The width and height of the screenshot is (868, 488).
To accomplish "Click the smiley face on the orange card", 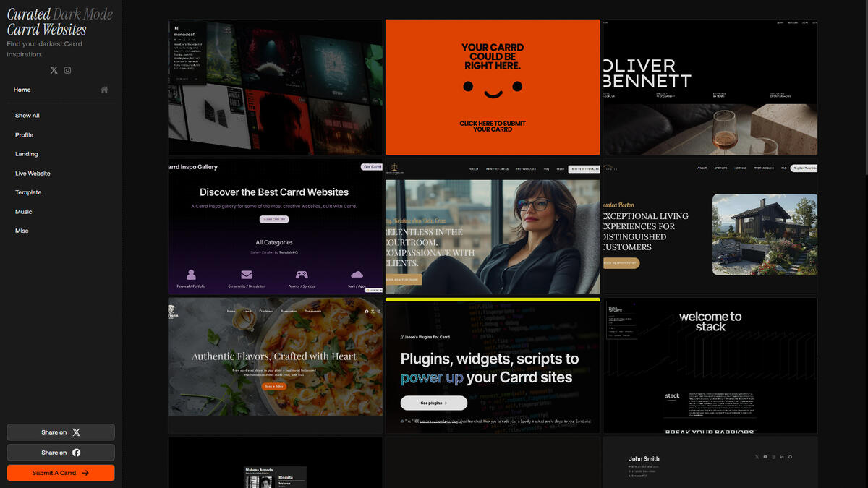I will coord(493,88).
